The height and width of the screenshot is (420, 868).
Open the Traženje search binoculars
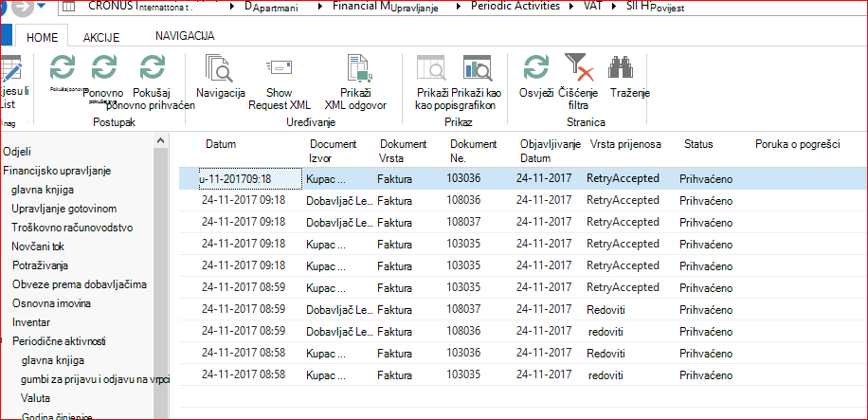621,67
